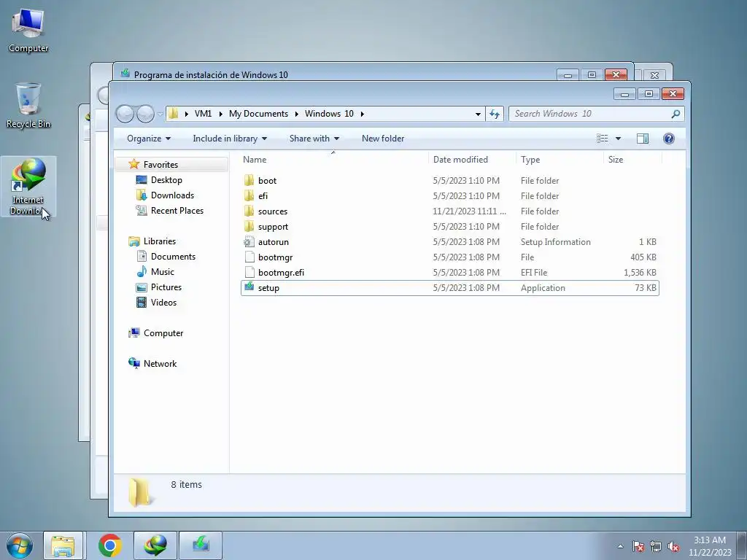Click the My Documents breadcrumb
Image resolution: width=747 pixels, height=560 pixels.
258,114
